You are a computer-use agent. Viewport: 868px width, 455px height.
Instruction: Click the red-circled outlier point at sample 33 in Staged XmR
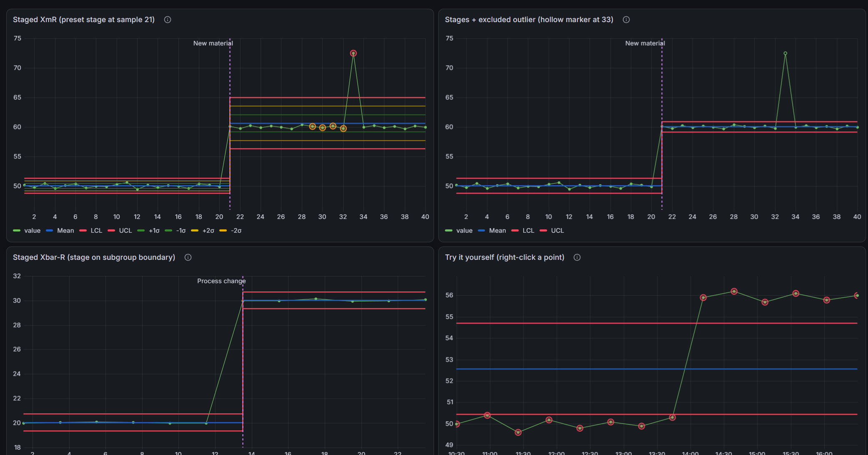tap(353, 53)
